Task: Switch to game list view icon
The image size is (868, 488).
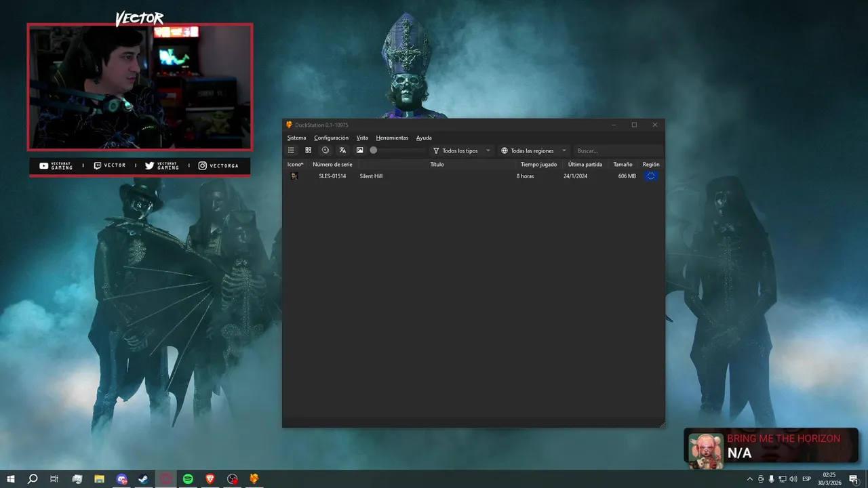Action: [x=291, y=150]
